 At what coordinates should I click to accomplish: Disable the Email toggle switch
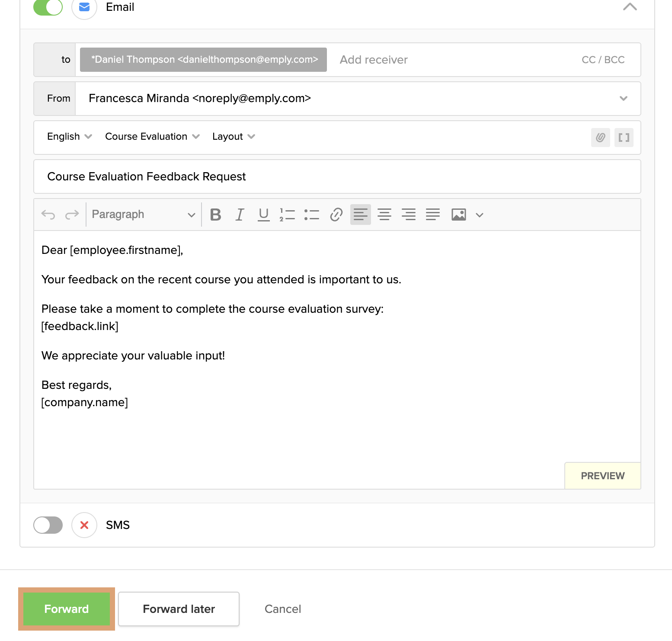pos(48,7)
